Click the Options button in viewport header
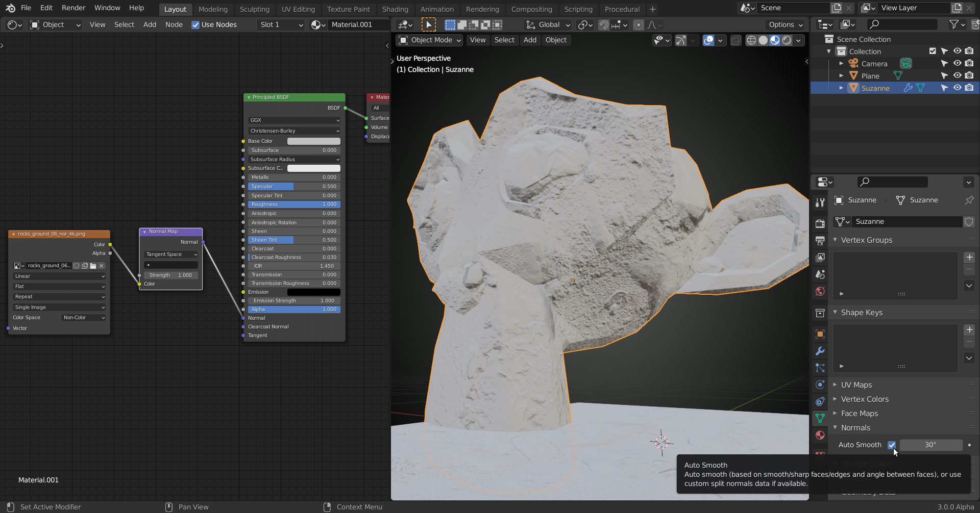 (785, 24)
